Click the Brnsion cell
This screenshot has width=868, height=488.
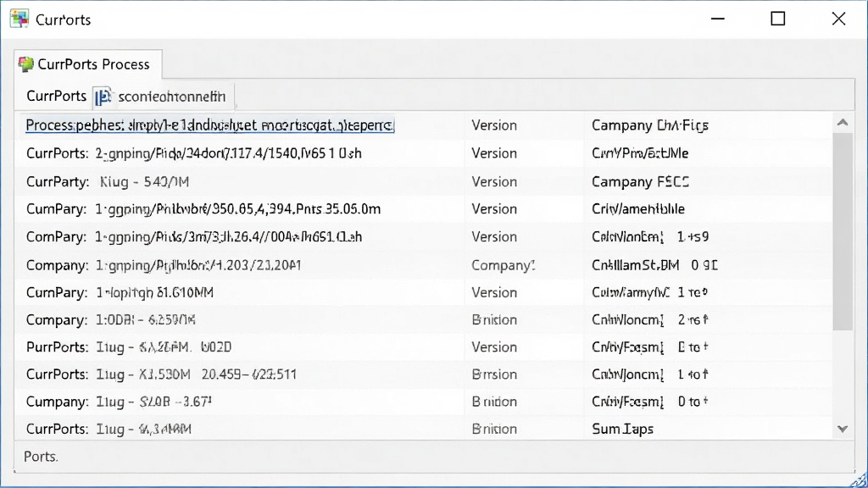[494, 374]
